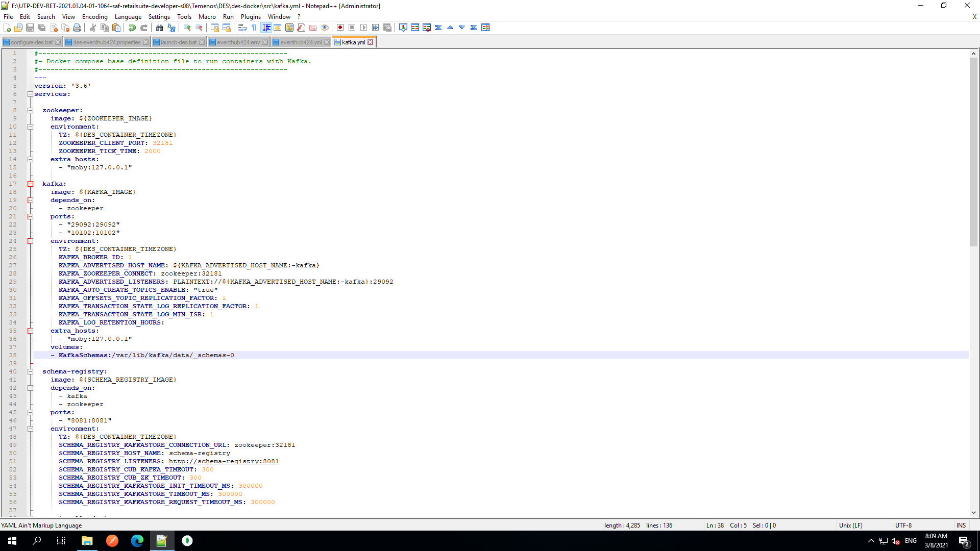Image resolution: width=980 pixels, height=551 pixels.
Task: Toggle the Indent Guide toolbar button
Action: point(266,28)
